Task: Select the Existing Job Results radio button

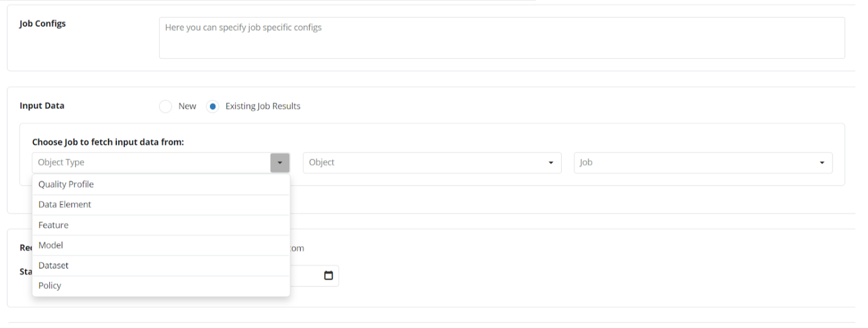Action: 212,106
